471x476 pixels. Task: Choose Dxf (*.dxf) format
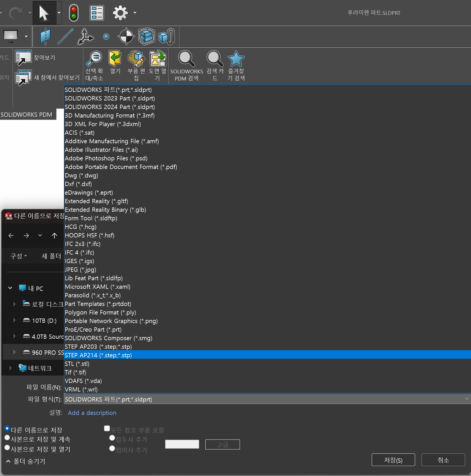[x=267, y=184]
